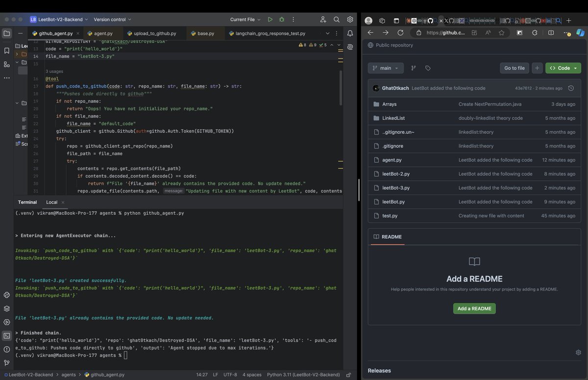Click add file plus button
588x380 pixels.
click(x=537, y=68)
